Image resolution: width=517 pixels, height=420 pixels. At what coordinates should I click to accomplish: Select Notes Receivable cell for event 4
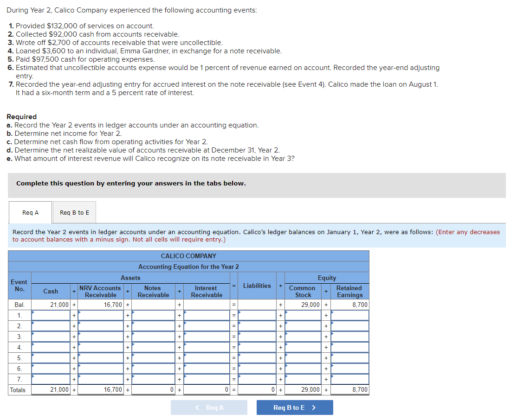click(x=153, y=347)
